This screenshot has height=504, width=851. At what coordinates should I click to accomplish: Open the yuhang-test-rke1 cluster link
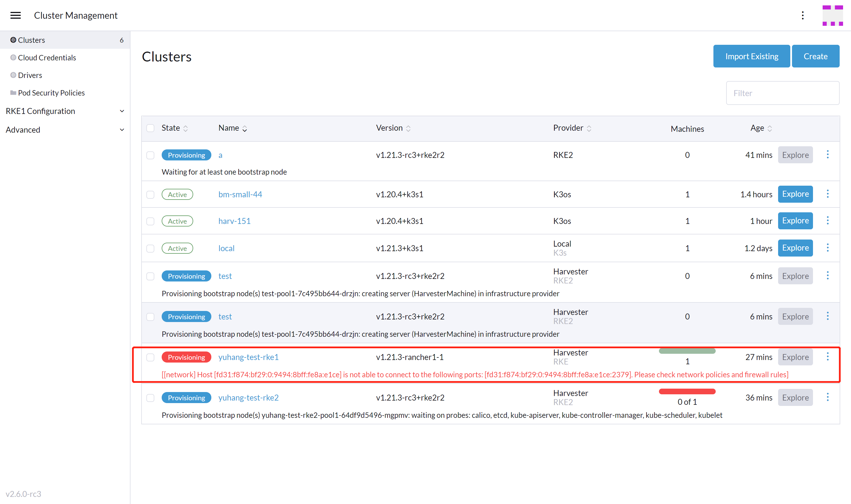click(x=248, y=357)
